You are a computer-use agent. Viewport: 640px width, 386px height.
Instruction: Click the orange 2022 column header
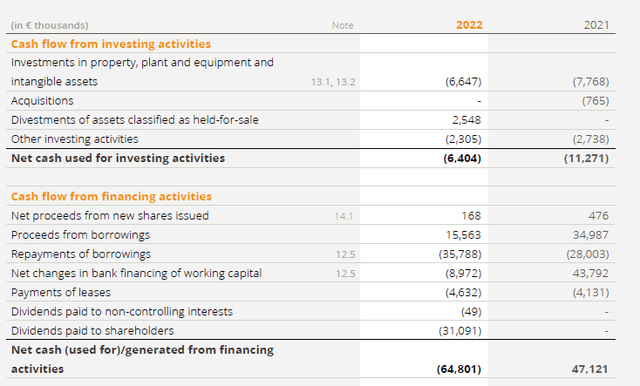[x=469, y=25]
